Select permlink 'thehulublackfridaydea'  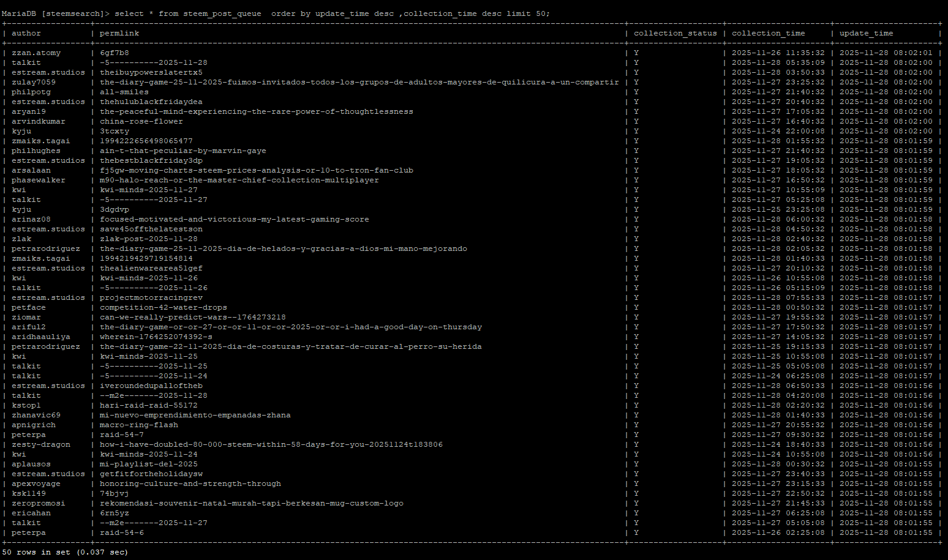[x=151, y=102]
